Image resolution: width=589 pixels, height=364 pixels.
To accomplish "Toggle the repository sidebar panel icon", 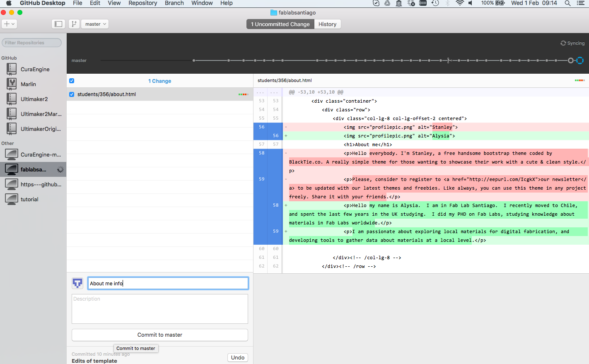I will [x=58, y=24].
